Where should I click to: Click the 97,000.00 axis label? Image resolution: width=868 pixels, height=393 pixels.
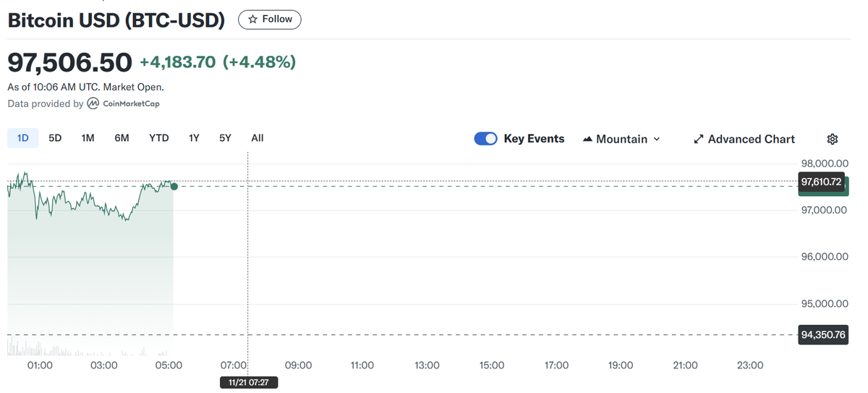pos(824,210)
